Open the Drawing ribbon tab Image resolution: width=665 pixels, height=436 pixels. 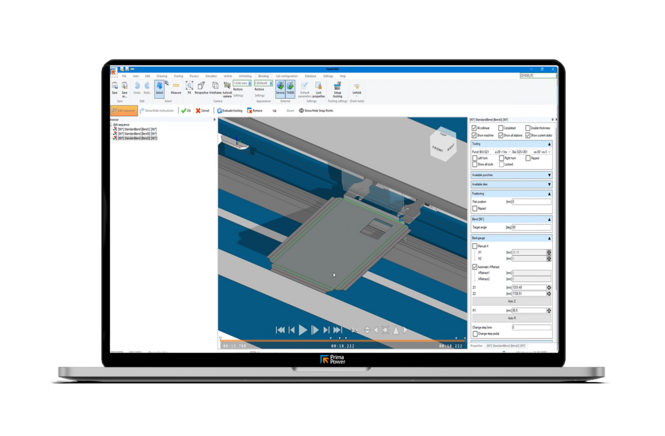coord(162,76)
